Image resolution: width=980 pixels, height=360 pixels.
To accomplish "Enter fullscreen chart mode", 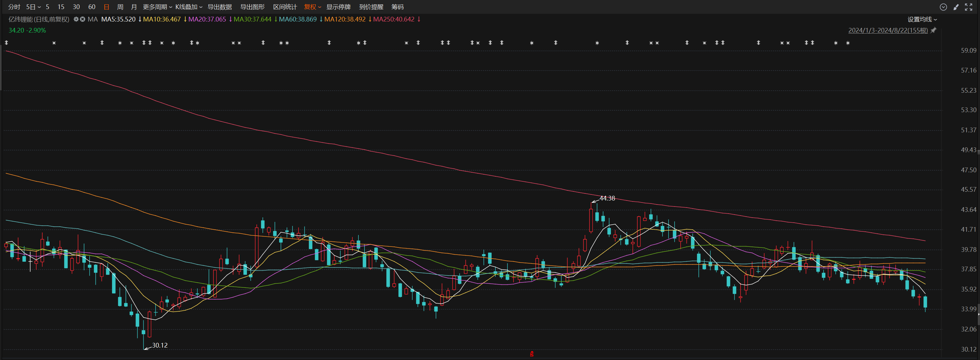I will tap(969, 7).
